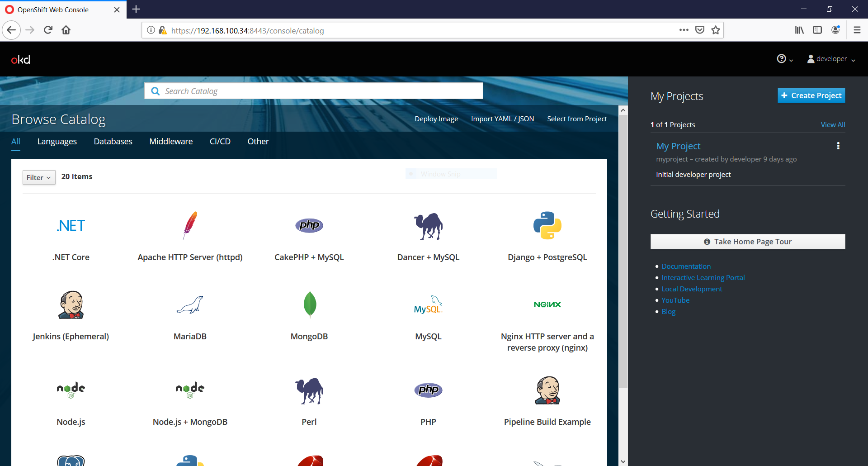Select the MariaDB seal icon
Image resolution: width=868 pixels, height=466 pixels.
coord(190,304)
